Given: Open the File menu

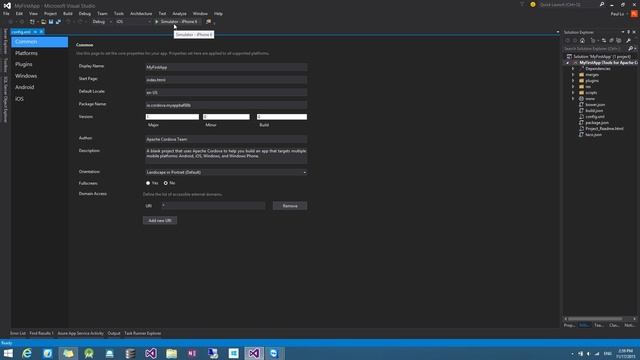Looking at the screenshot, I should 6,13.
